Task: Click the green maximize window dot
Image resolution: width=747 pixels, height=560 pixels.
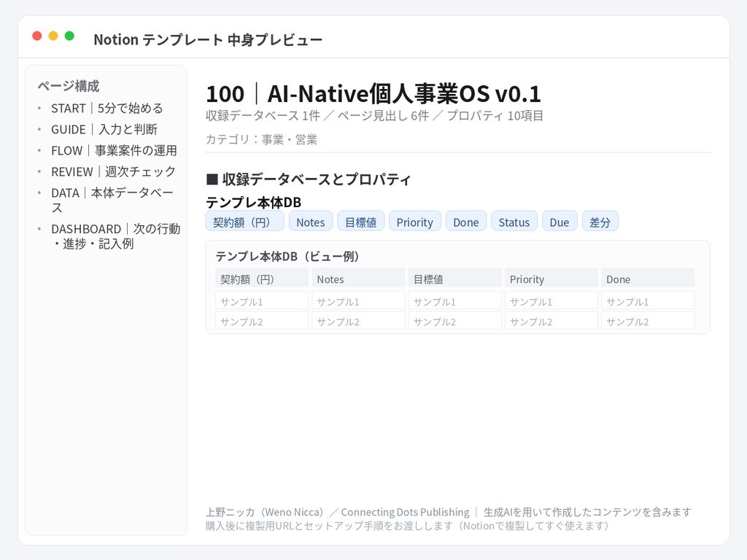Action: pyautogui.click(x=69, y=36)
